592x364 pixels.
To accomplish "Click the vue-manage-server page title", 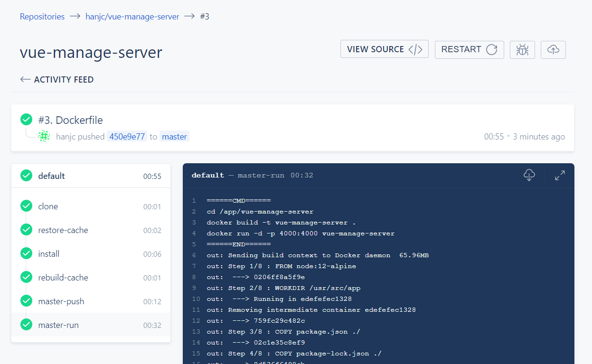I will click(91, 52).
